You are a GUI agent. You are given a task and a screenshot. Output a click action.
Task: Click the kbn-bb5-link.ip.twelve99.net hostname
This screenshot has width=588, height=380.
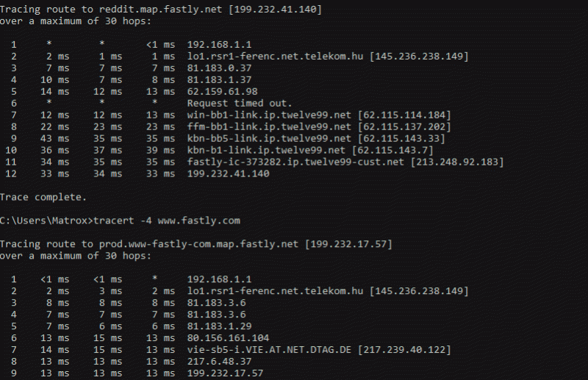tap(269, 138)
